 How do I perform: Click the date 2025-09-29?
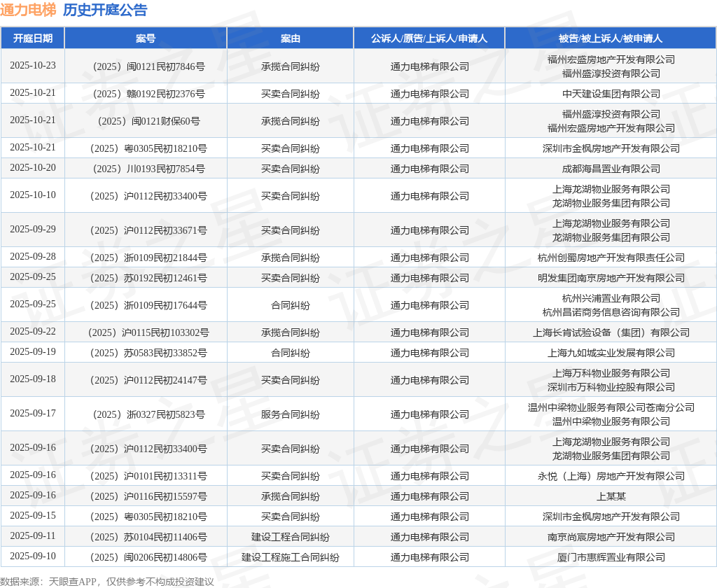(32, 229)
